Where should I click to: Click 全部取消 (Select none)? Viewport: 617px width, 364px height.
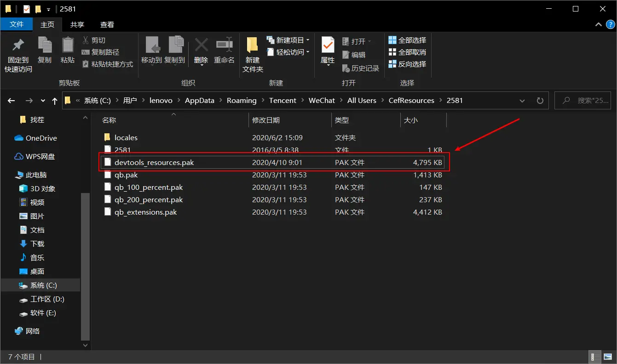[x=407, y=52]
